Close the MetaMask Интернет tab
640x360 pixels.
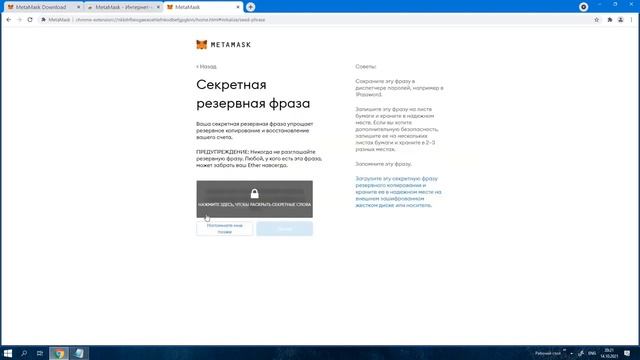point(158,7)
